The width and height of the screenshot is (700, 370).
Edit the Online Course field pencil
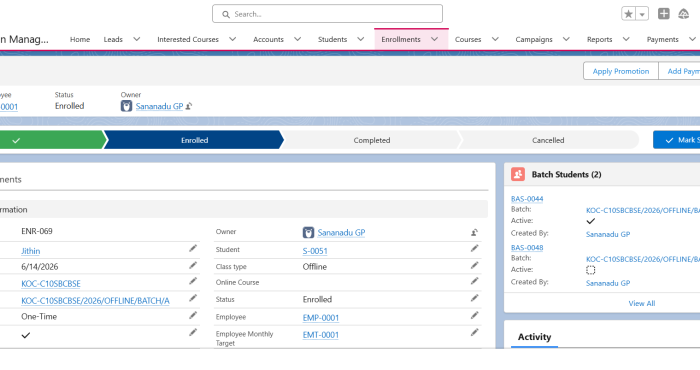[x=474, y=281]
